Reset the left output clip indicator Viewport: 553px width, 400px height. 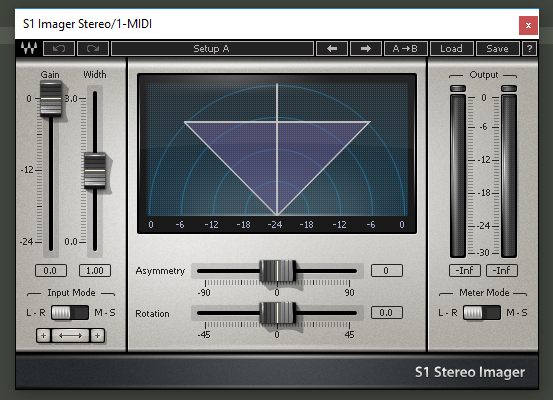[x=458, y=88]
